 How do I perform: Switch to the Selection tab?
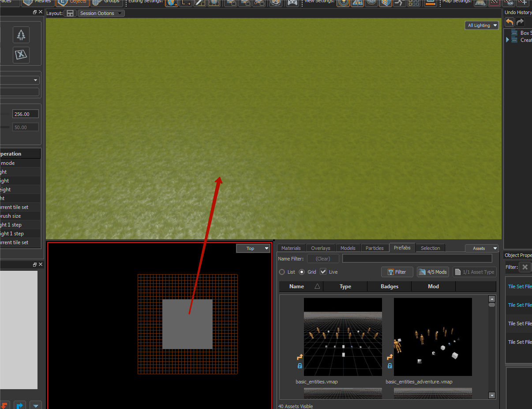431,248
